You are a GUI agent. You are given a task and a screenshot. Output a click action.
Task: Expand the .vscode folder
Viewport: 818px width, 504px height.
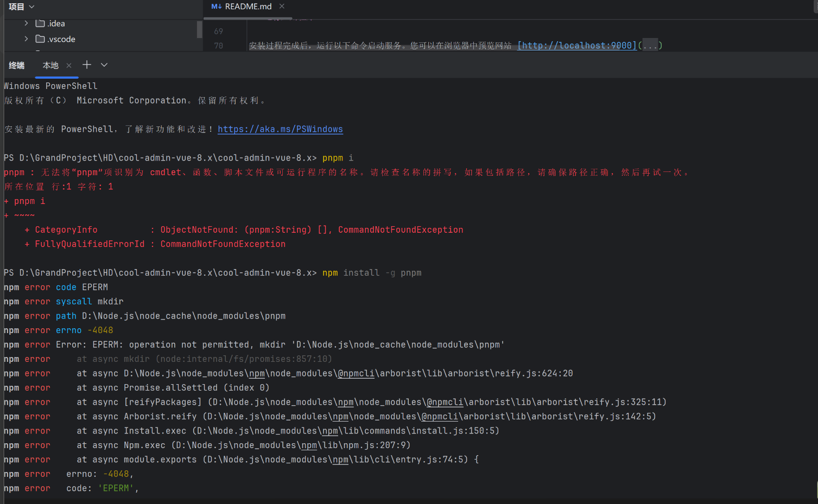[26, 39]
